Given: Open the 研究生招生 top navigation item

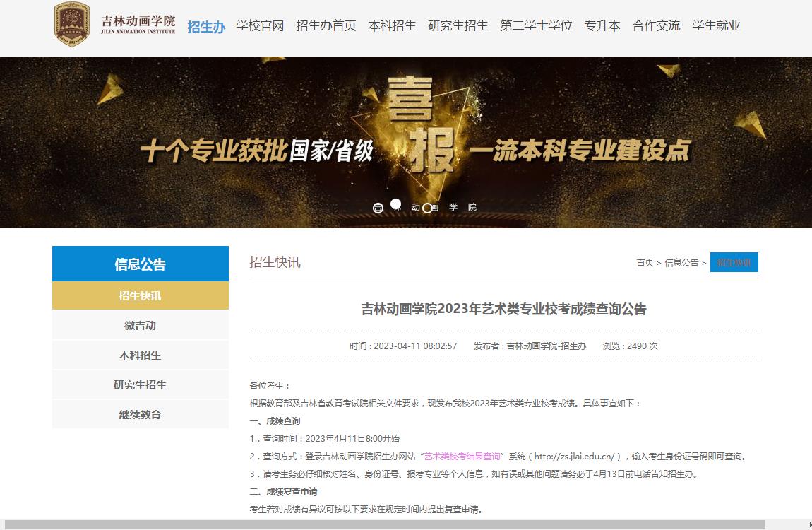Looking at the screenshot, I should 458,25.
